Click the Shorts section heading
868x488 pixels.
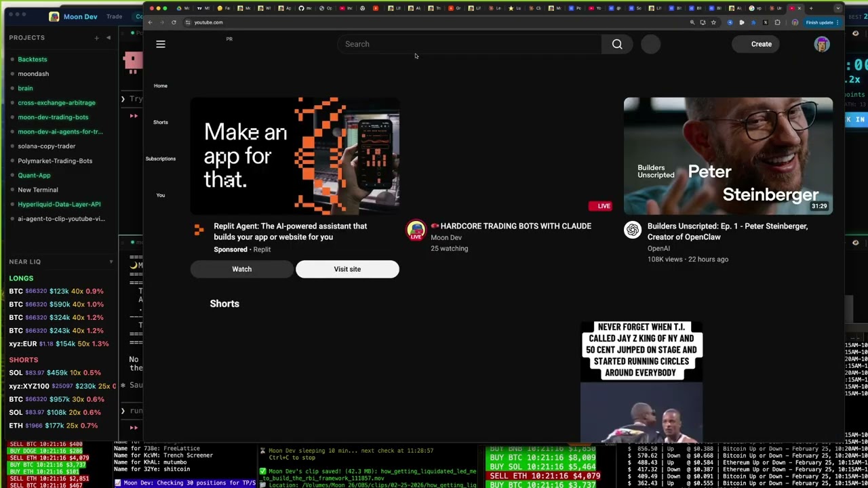point(224,304)
